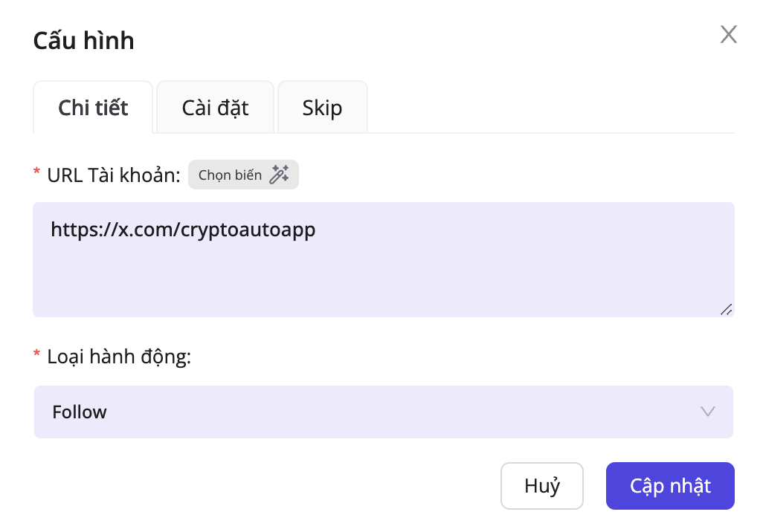Go to the Skip tab
763x532 pixels.
pyautogui.click(x=322, y=108)
